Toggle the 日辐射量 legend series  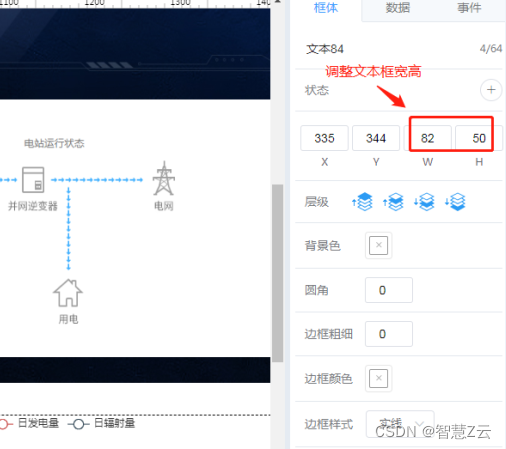[101, 423]
